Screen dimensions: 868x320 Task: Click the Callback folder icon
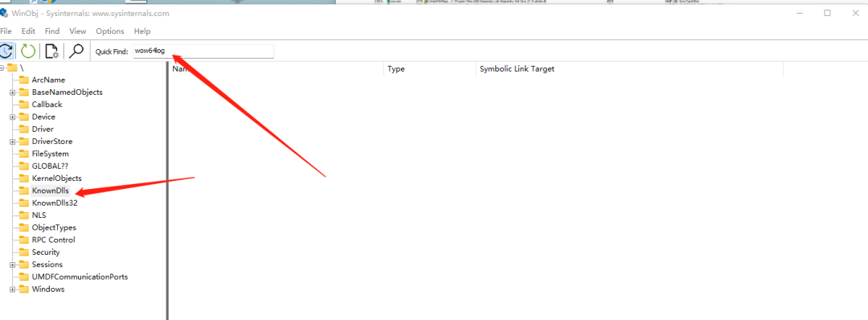24,104
